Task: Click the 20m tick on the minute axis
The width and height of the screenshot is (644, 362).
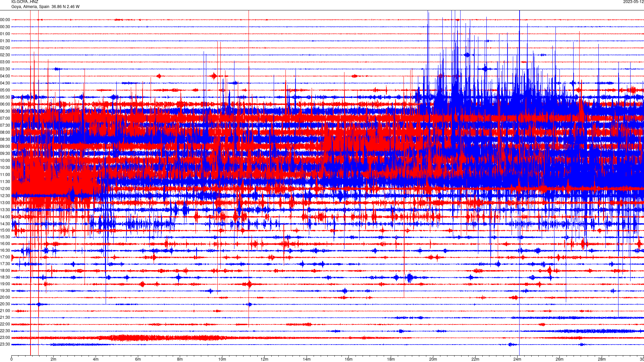Action: click(433, 359)
